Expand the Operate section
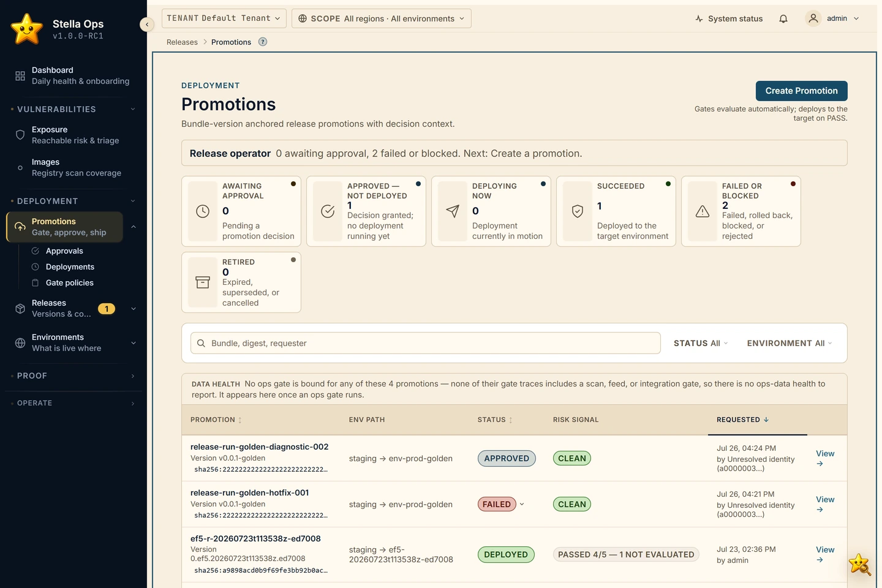This screenshot has width=882, height=588. click(x=133, y=403)
